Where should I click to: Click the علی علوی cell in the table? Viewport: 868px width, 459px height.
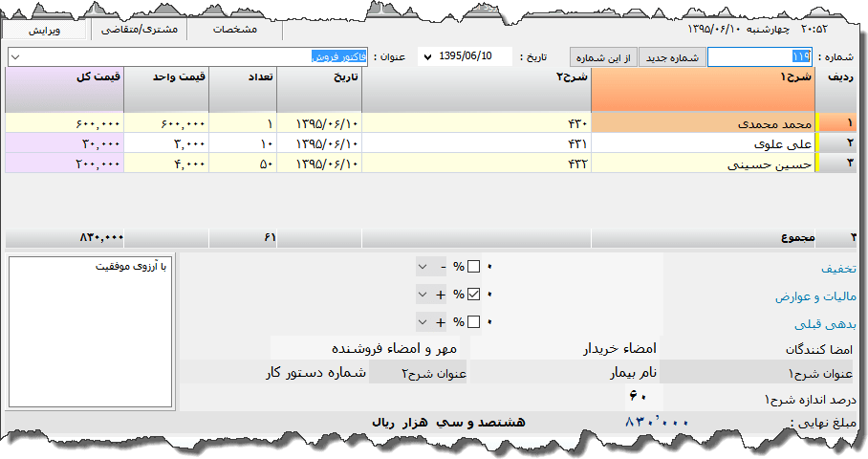click(x=703, y=143)
